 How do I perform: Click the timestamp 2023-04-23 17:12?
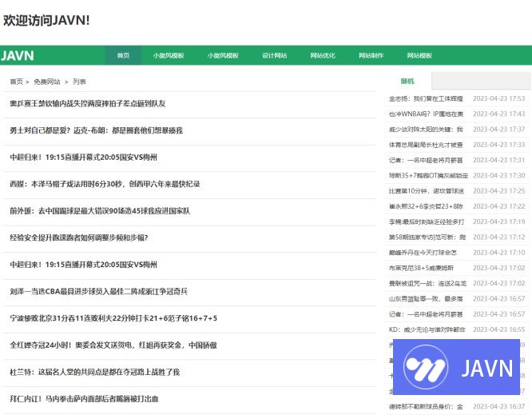[498, 237]
